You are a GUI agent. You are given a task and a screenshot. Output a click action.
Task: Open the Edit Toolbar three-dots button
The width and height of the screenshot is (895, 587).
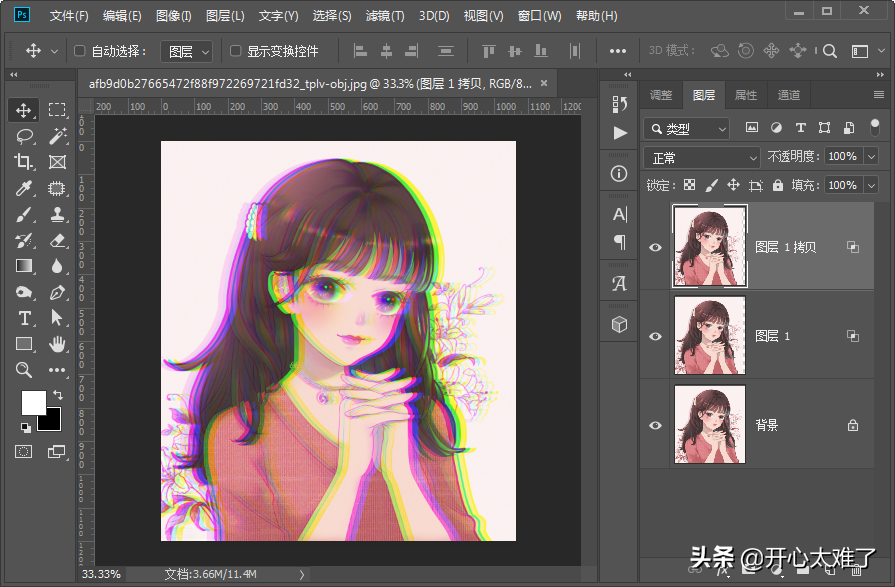coord(57,370)
